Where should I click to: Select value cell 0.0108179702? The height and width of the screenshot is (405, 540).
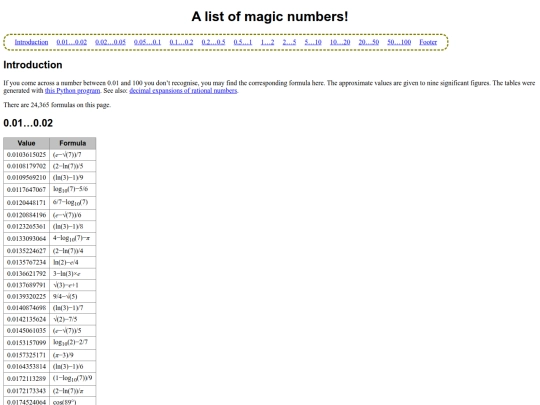pyautogui.click(x=27, y=166)
